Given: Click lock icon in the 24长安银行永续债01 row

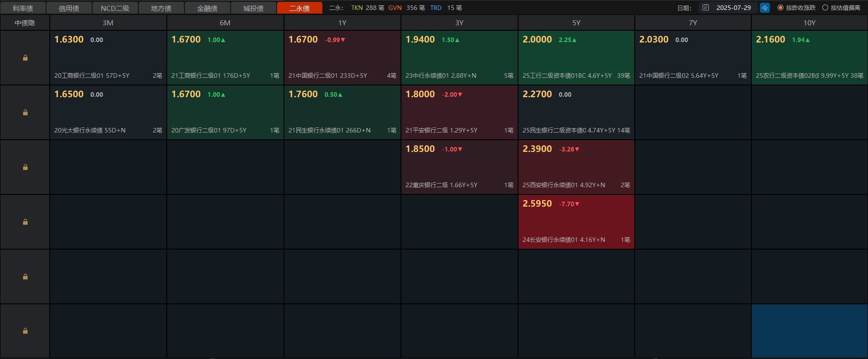Looking at the screenshot, I should coord(25,222).
